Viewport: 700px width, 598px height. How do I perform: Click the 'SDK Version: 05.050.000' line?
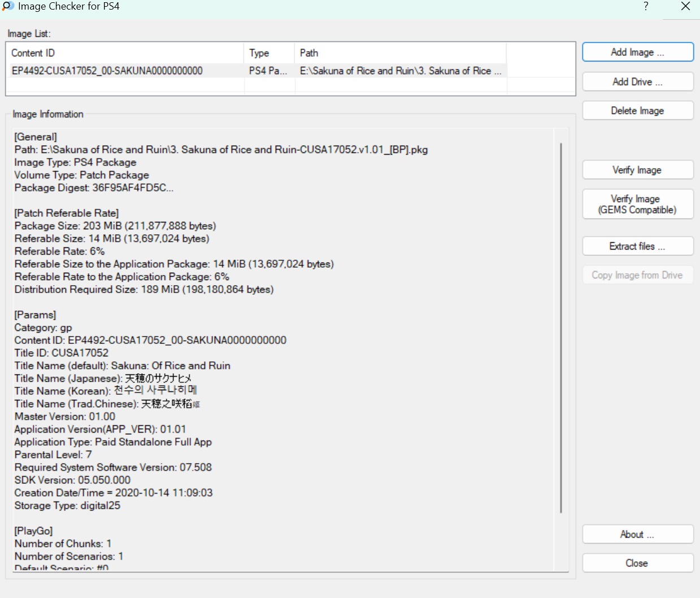(x=72, y=480)
